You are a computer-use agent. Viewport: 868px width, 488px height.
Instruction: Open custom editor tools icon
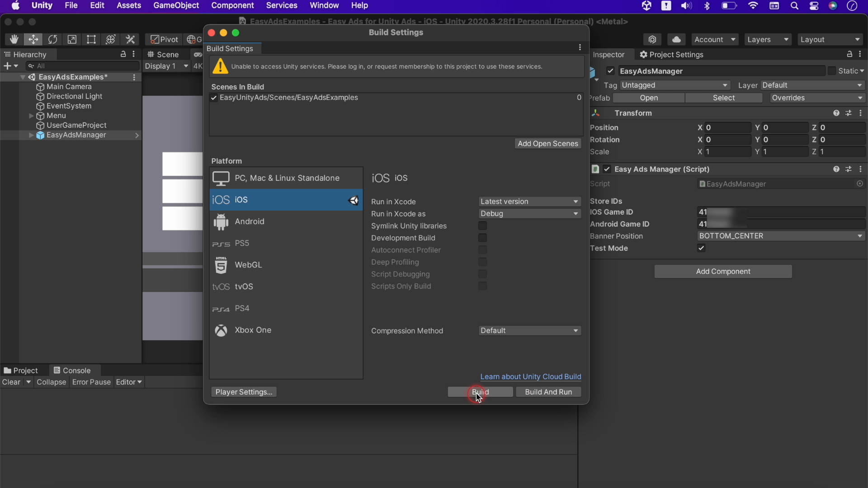coord(130,39)
